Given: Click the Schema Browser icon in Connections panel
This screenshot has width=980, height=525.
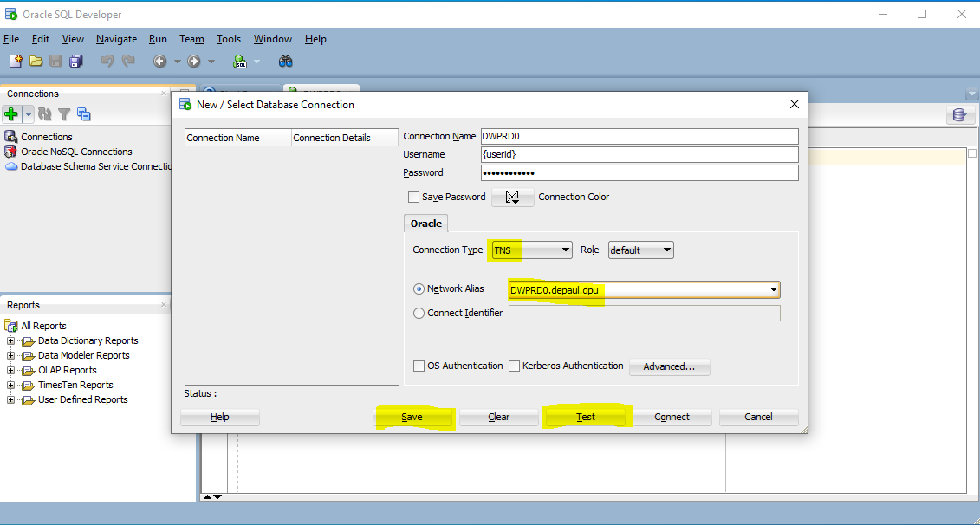Looking at the screenshot, I should 84,114.
